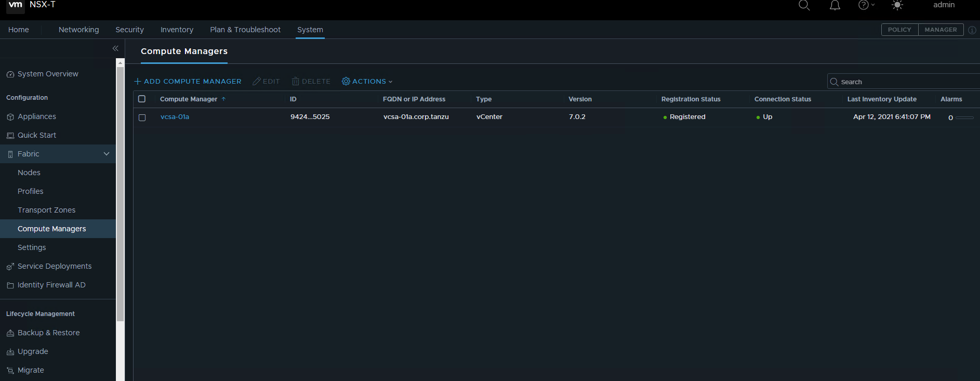980x381 pixels.
Task: Click the search magnifier icon in header
Action: (804, 5)
